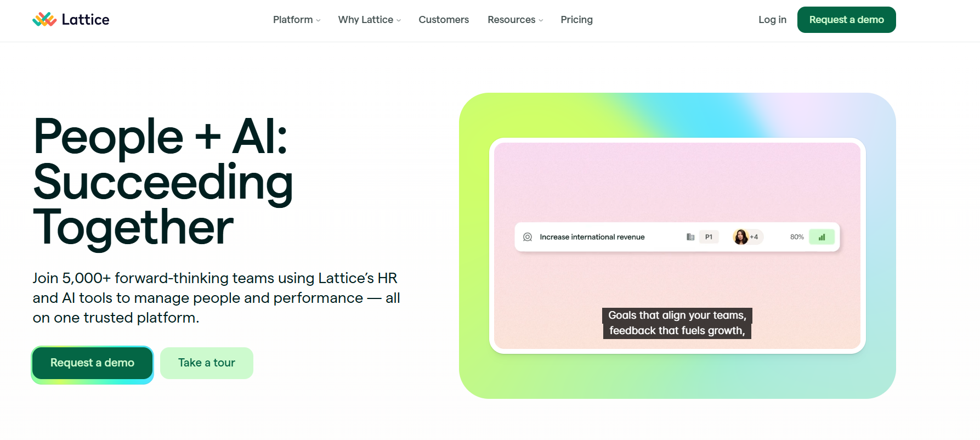980x440 pixels.
Task: Open the Lattice wordmark home link
Action: tap(86, 20)
